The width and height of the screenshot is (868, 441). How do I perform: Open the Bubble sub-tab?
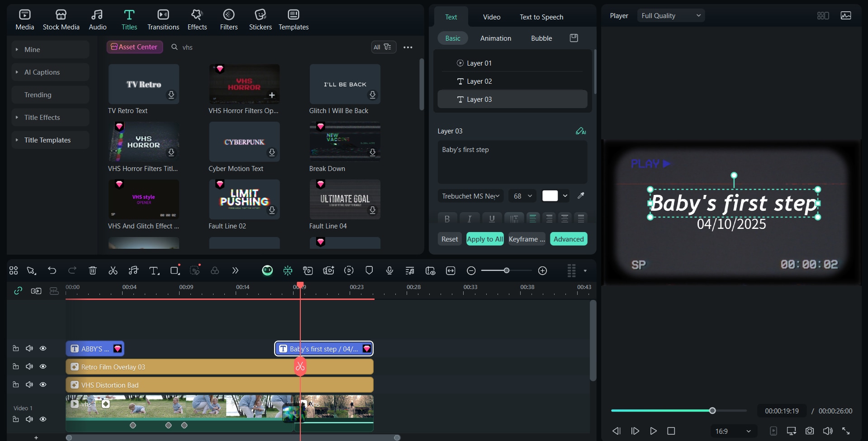pos(541,38)
